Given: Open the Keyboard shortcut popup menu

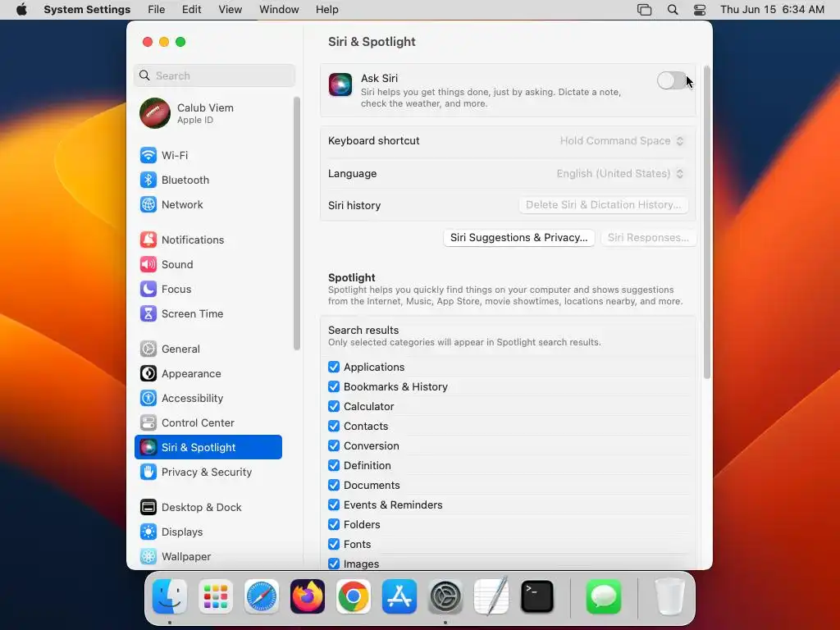Looking at the screenshot, I should (622, 141).
